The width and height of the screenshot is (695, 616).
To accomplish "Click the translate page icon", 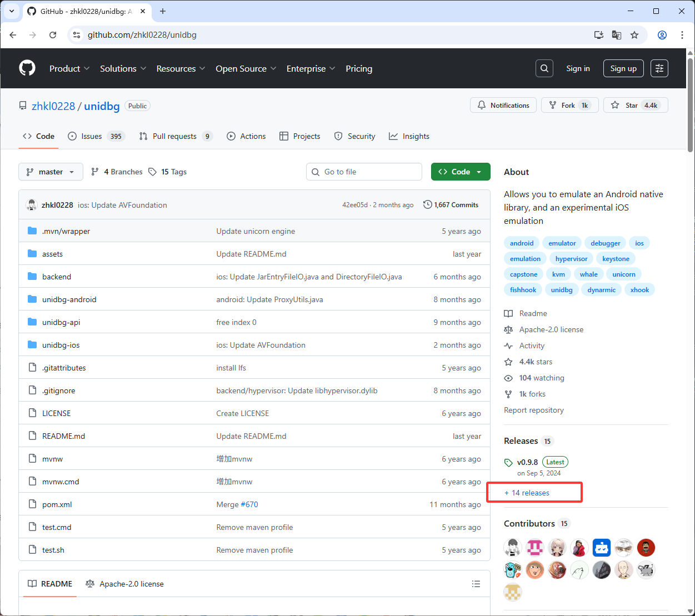I will 617,35.
